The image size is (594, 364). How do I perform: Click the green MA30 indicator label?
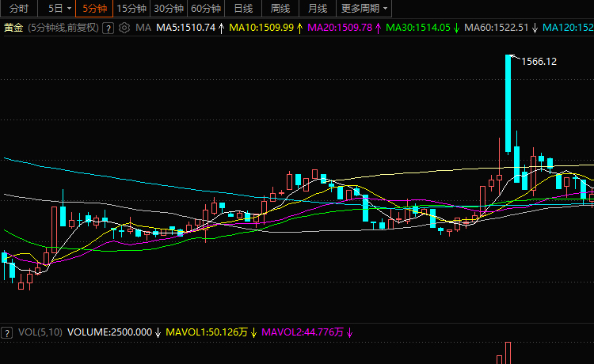click(x=417, y=28)
